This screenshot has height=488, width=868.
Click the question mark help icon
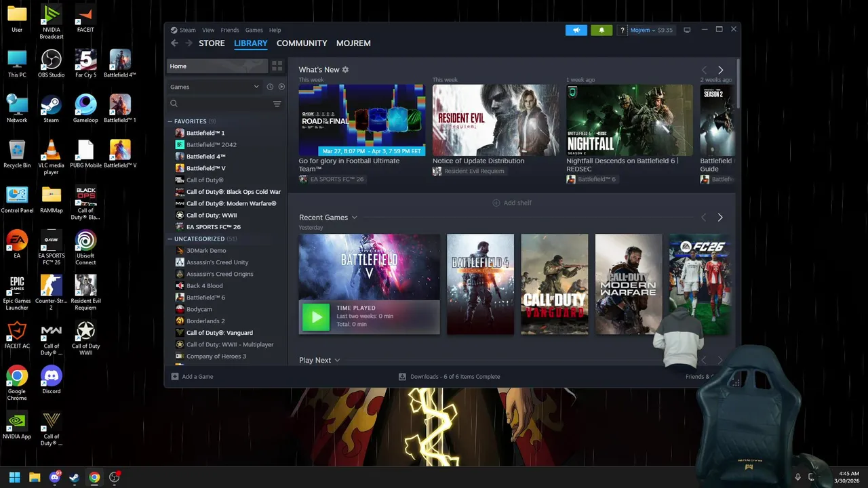click(x=623, y=30)
